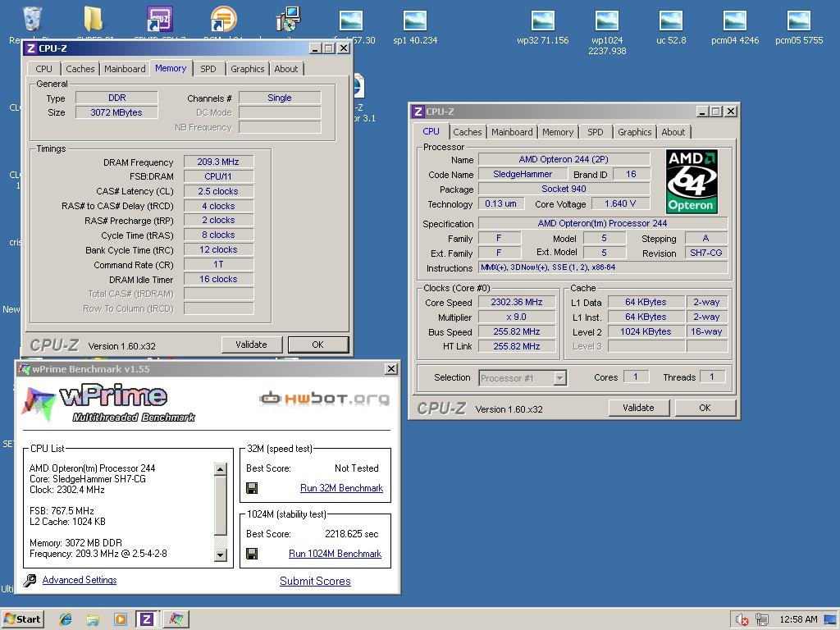Click the network icon in the system tray
The image size is (840, 630).
[x=761, y=620]
